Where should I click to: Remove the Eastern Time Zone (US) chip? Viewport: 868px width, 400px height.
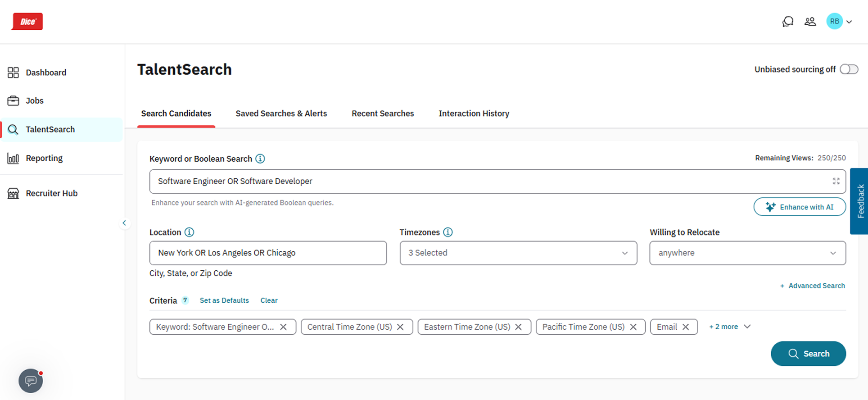coord(518,327)
